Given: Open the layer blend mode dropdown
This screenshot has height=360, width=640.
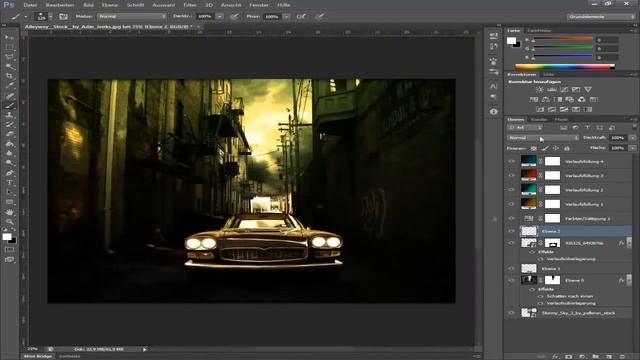Looking at the screenshot, I should (x=542, y=138).
